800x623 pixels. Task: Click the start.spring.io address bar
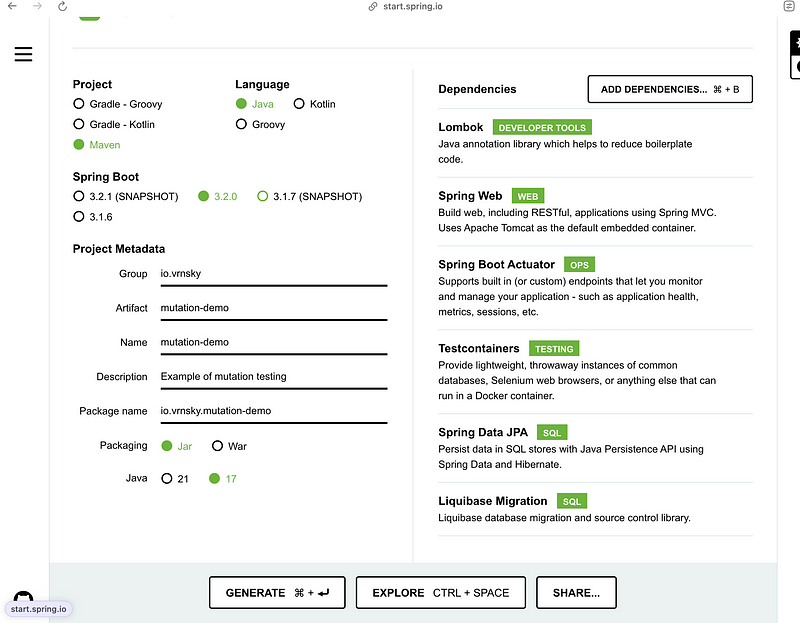click(x=412, y=6)
